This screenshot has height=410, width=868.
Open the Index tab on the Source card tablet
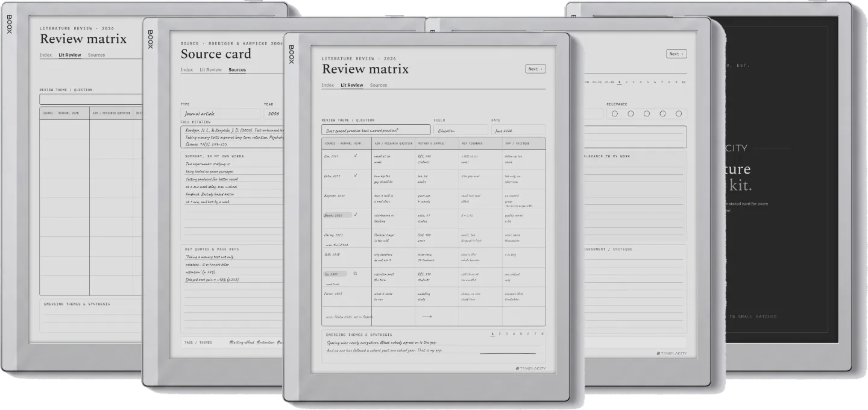click(187, 70)
